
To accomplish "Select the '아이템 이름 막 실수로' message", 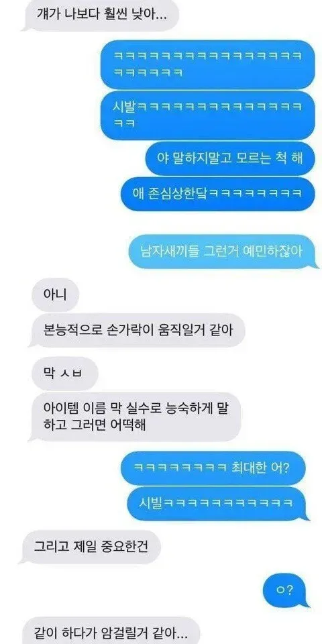I will point(136,417).
